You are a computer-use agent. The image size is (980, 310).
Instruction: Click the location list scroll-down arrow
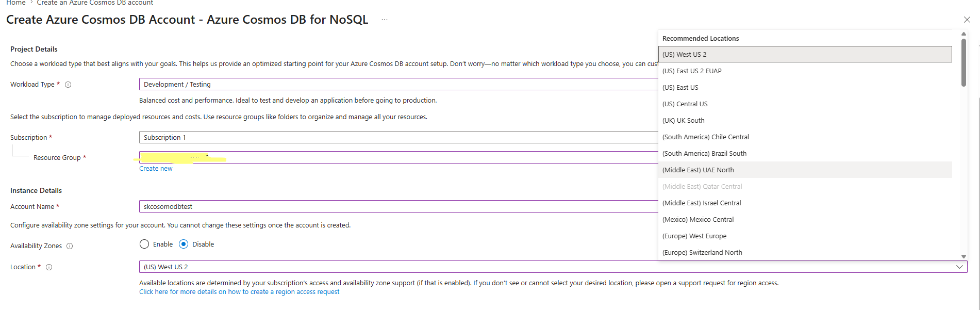coord(964,256)
